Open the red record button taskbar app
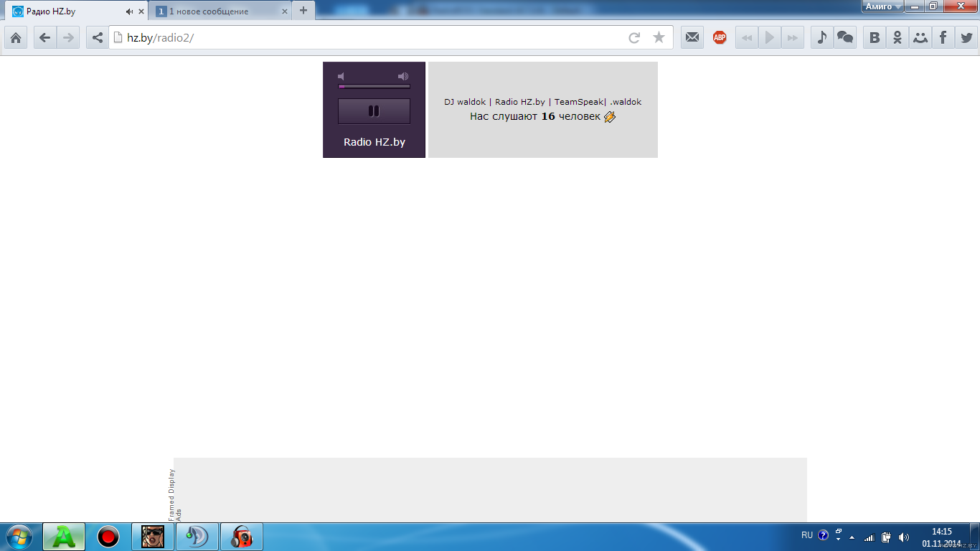Viewport: 980px width, 551px height. [108, 537]
